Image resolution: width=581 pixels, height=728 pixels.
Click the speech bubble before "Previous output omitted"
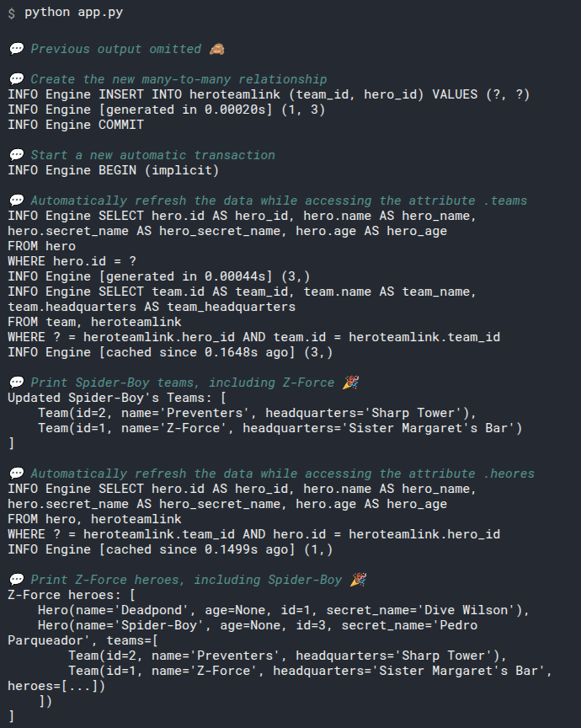tap(16, 49)
